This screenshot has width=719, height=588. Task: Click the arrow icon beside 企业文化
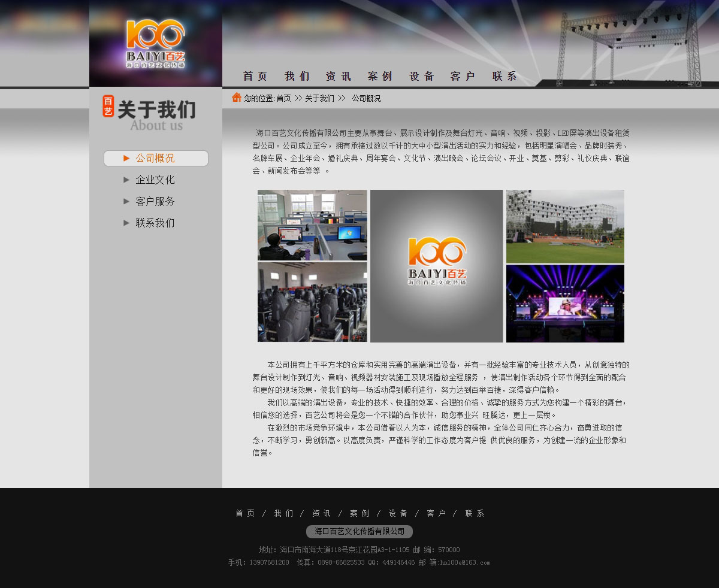126,180
